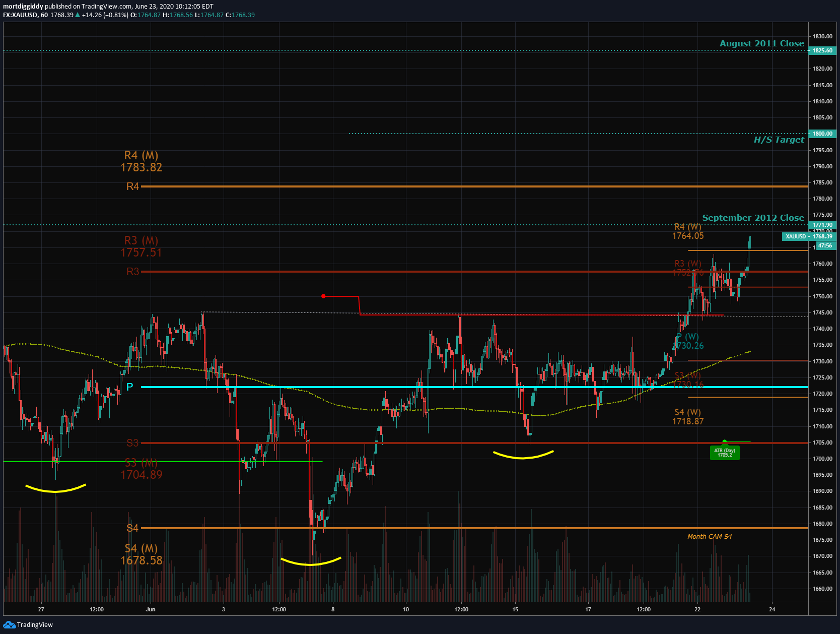Image resolution: width=840 pixels, height=634 pixels.
Task: Click the 1660.00 price axis label
Action: click(822, 589)
